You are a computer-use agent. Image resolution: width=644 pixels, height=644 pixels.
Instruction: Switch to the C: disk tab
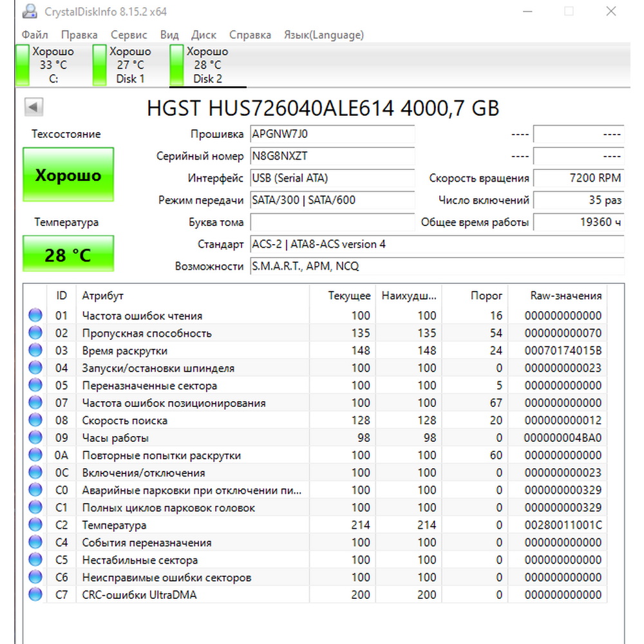46,65
